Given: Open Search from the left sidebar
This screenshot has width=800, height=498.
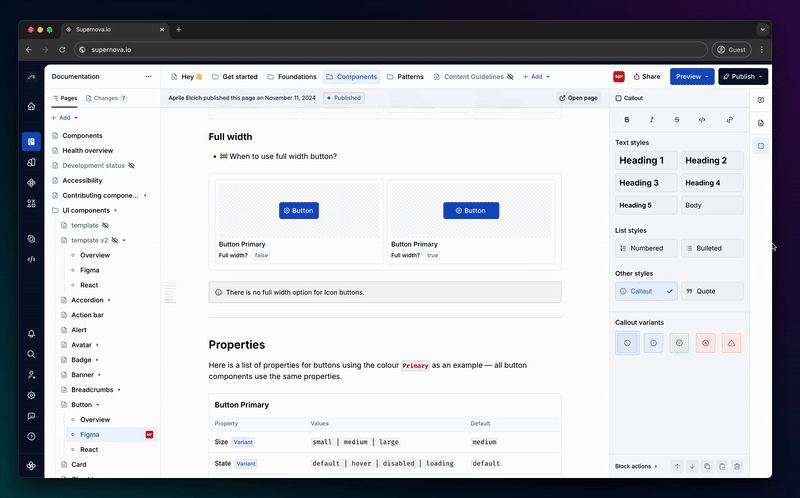Looking at the screenshot, I should [31, 354].
